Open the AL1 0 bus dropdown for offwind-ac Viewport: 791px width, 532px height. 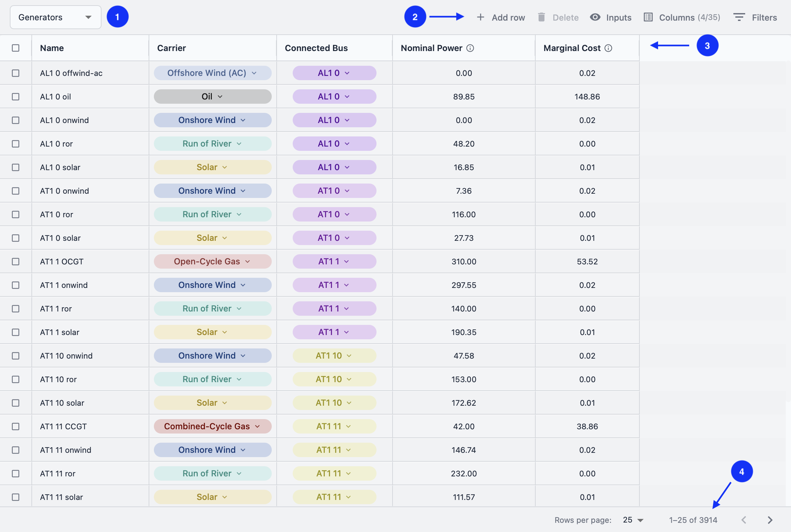pos(334,73)
